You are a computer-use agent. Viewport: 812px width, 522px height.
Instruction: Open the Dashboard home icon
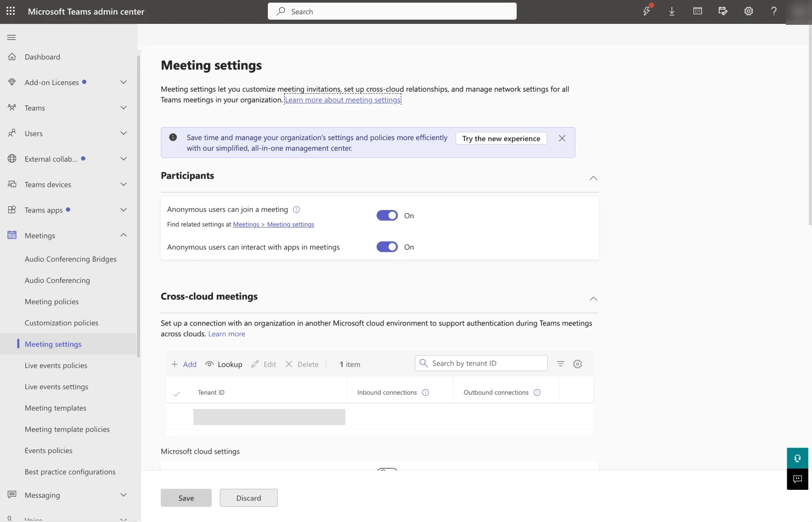pyautogui.click(x=12, y=57)
